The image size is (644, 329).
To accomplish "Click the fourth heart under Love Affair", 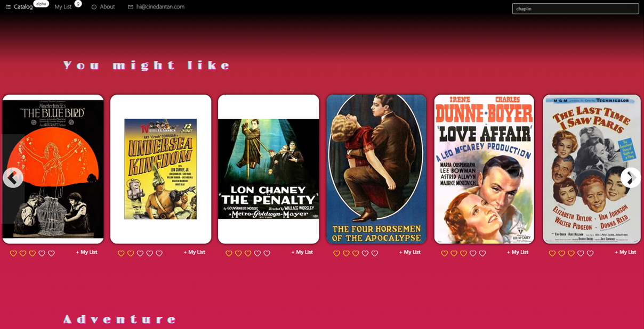I will [473, 253].
